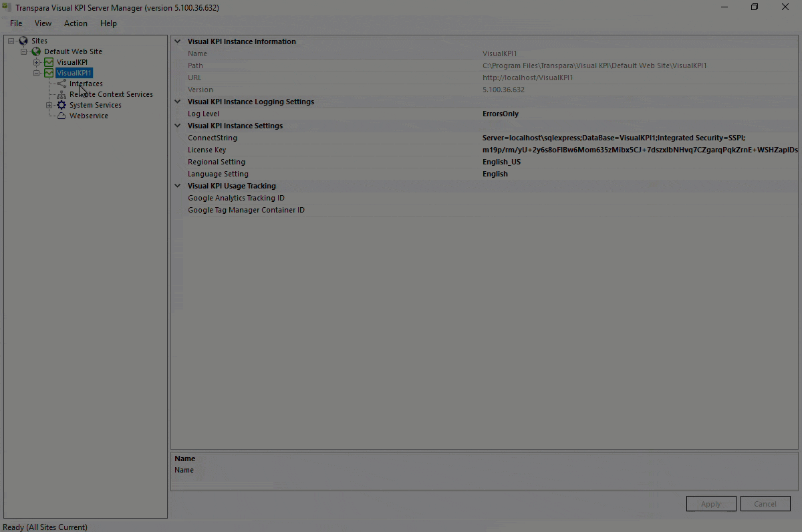Image resolution: width=802 pixels, height=532 pixels.
Task: Collapse the Sites root tree node
Action: click(x=11, y=41)
